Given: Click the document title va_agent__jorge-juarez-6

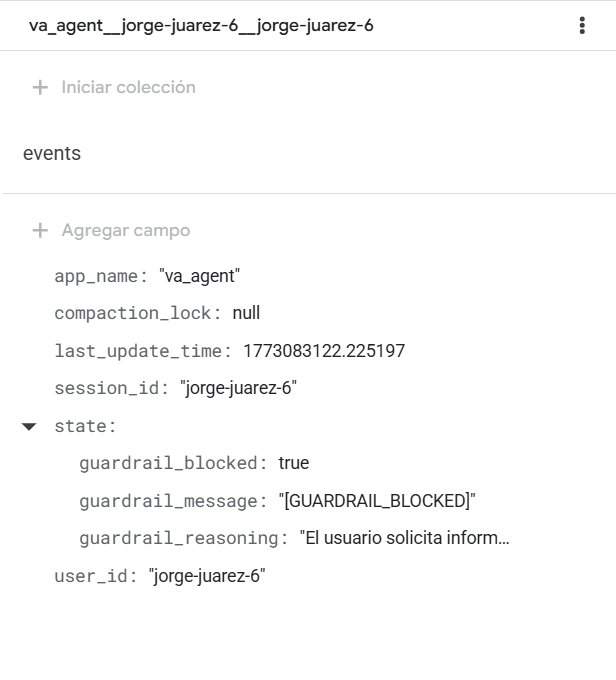Looking at the screenshot, I should click(201, 26).
